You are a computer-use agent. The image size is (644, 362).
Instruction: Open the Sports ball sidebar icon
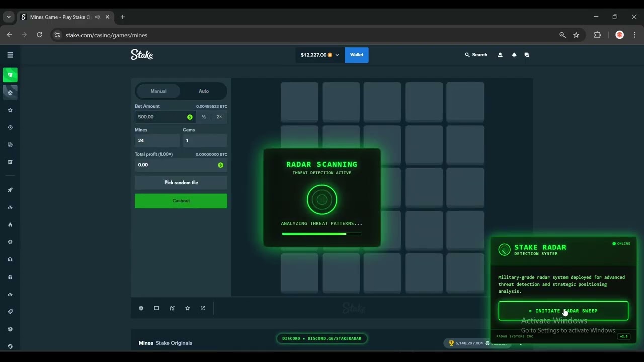tap(10, 93)
